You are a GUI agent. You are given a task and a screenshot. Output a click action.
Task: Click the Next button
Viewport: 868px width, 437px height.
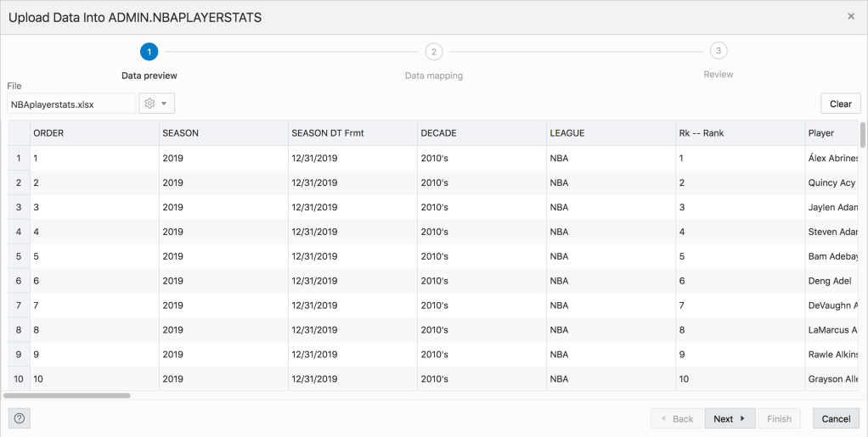pos(729,418)
